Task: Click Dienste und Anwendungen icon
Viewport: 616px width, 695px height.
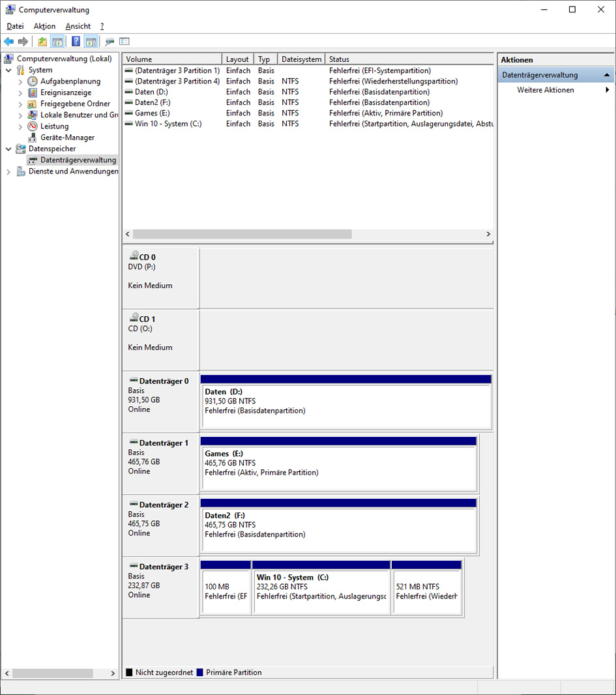Action: [20, 171]
